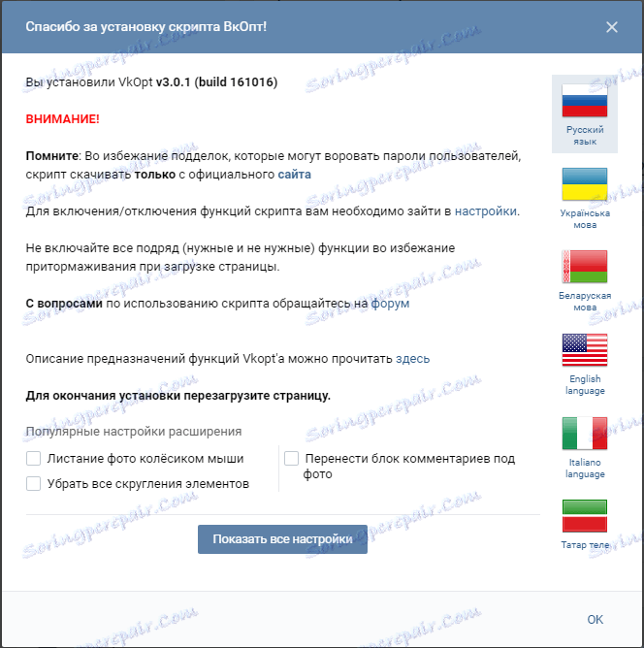Click the 'v3.0.1 (build 161016)' version text
The image size is (644, 648).
click(216, 82)
